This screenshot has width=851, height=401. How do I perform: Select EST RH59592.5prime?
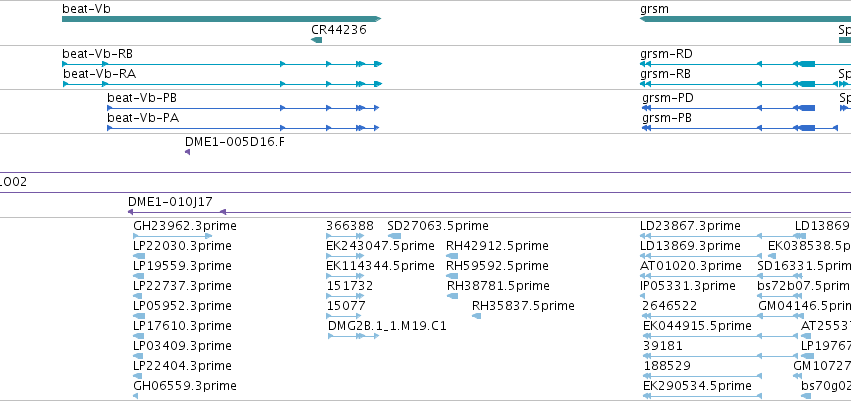452,276
